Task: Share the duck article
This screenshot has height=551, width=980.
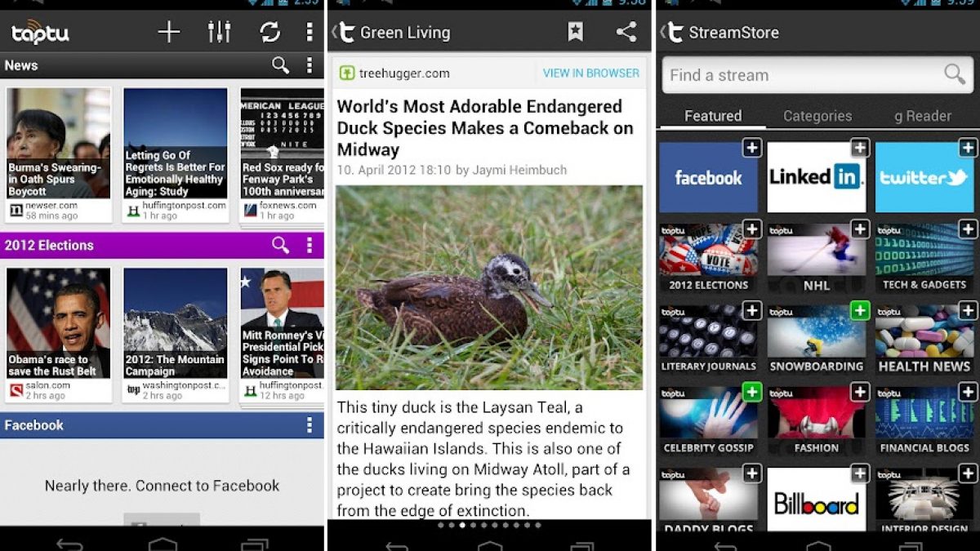Action: (x=626, y=32)
